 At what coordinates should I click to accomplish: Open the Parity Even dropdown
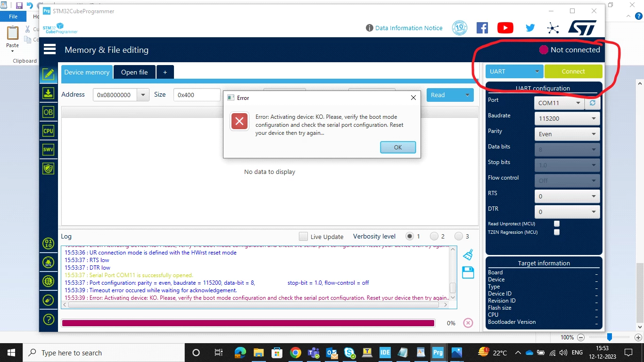pyautogui.click(x=567, y=134)
